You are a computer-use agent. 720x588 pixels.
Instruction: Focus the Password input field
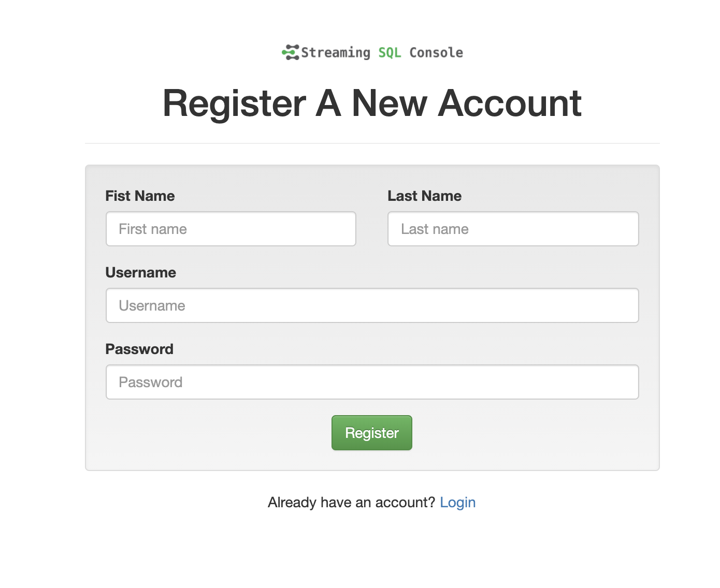point(372,382)
